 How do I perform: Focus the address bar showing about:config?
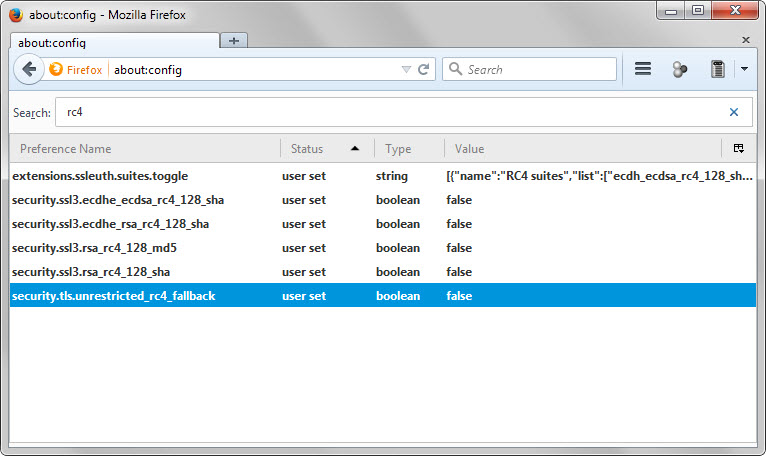(254, 70)
